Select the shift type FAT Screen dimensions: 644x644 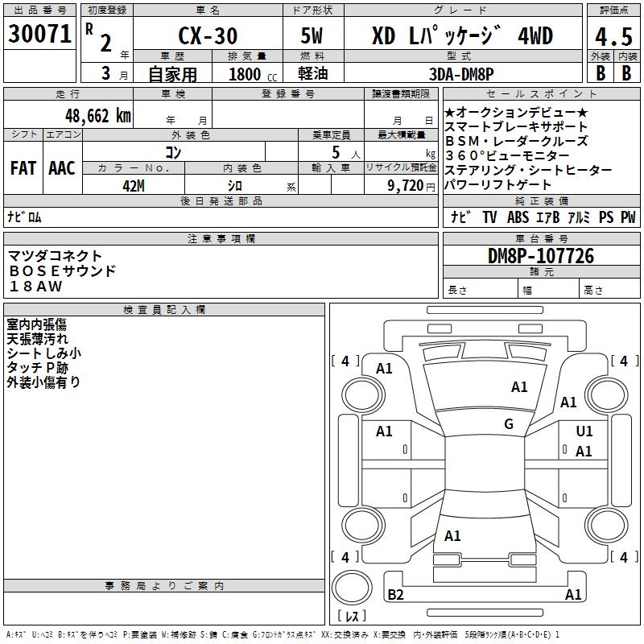(23, 168)
